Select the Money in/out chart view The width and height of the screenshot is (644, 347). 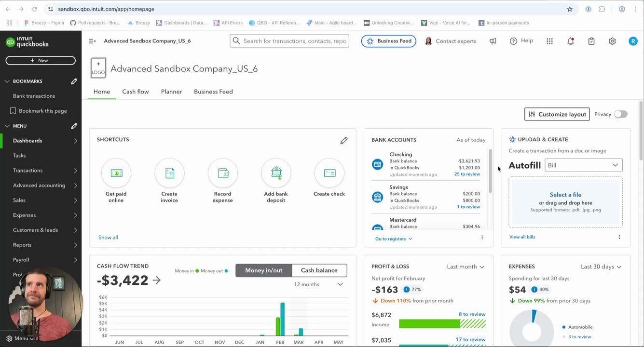(x=263, y=270)
